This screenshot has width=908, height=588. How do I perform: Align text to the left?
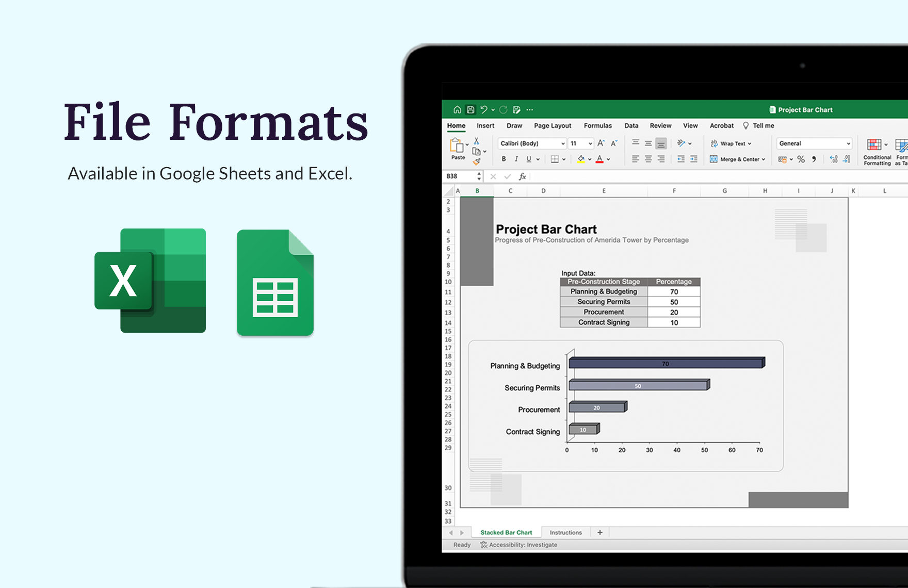coord(636,159)
